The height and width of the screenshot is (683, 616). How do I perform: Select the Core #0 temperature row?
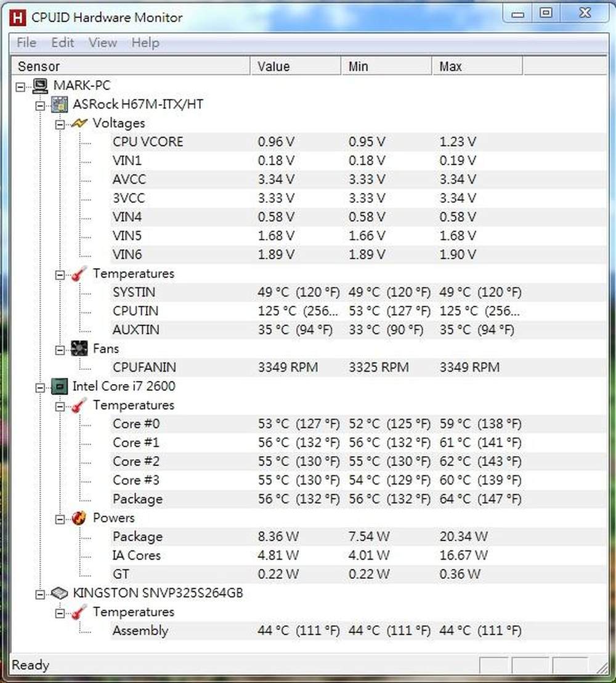359,424
